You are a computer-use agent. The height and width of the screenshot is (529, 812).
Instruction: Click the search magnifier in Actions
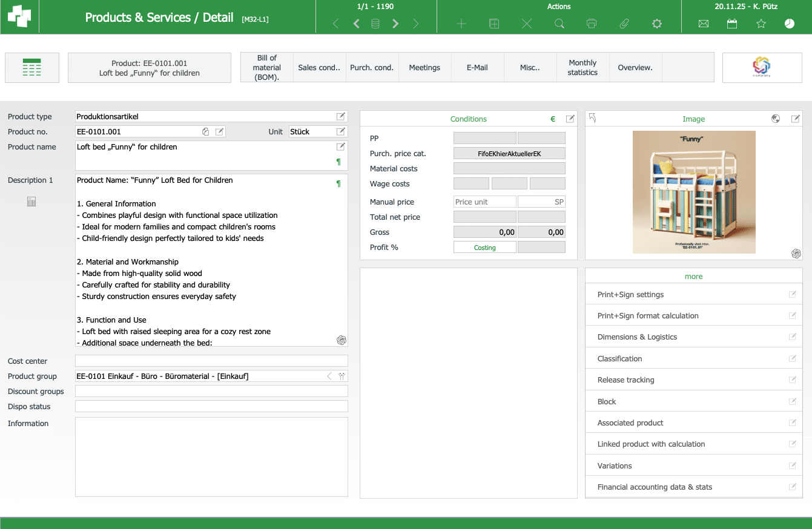coord(559,24)
